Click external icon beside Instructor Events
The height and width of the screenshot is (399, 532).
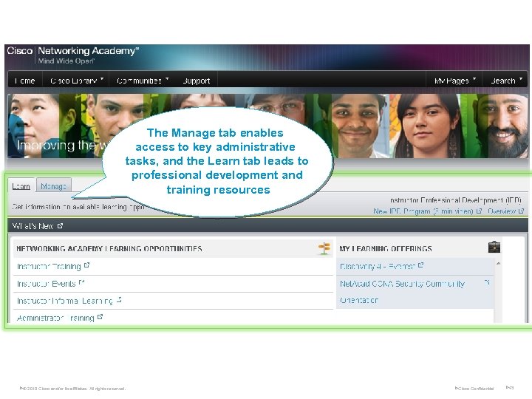[81, 282]
